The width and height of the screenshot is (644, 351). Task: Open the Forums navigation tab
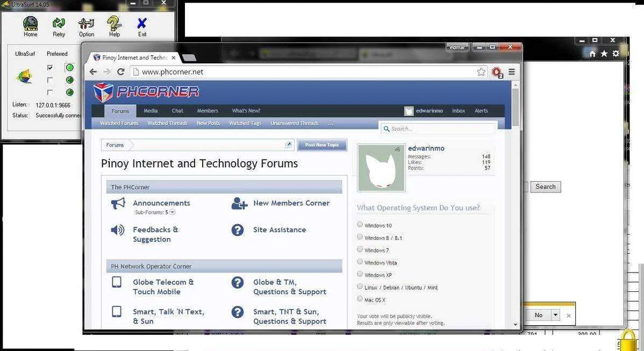pos(120,111)
